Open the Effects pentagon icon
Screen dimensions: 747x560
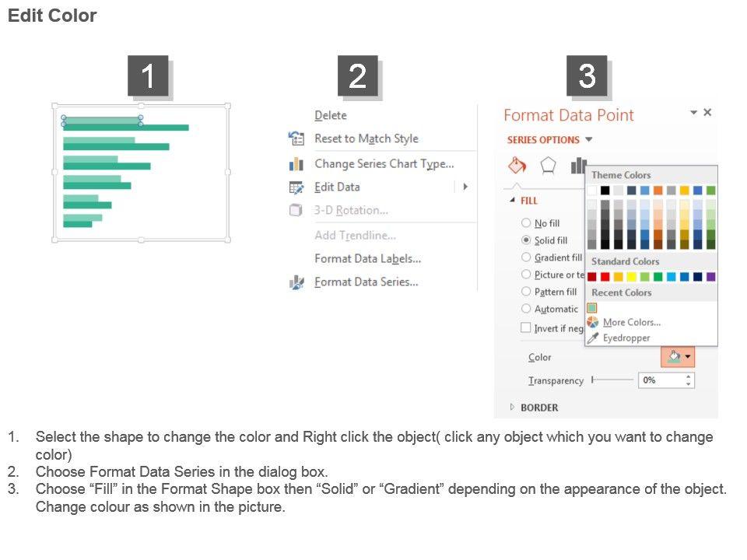click(x=549, y=165)
